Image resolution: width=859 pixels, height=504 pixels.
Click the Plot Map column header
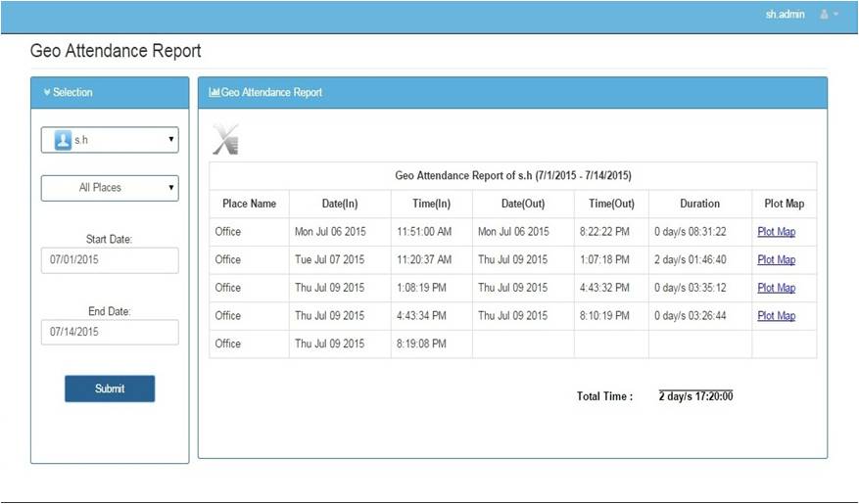coord(785,204)
